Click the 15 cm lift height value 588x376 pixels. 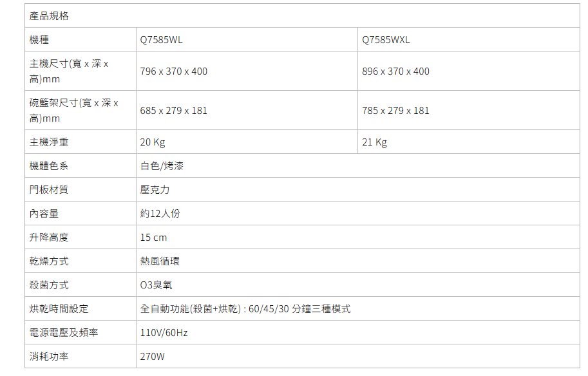[153, 238]
